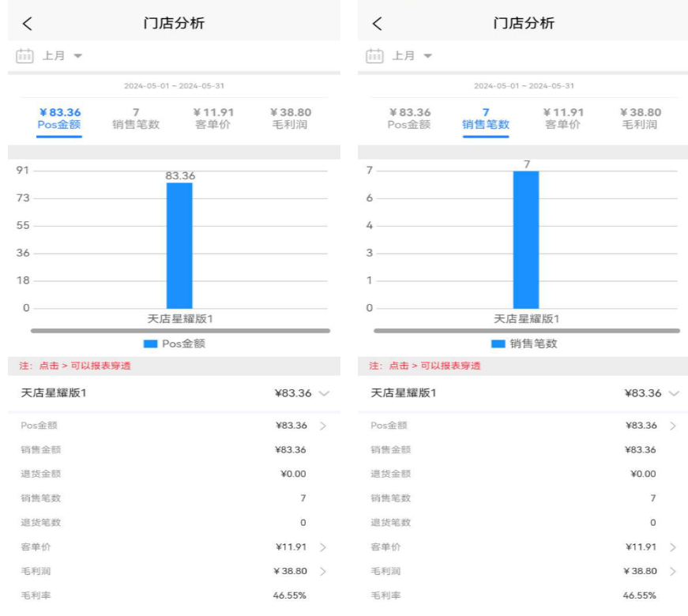The width and height of the screenshot is (688, 616).
Task: Click horizontal chart scrollbar on right screen
Action: point(527,331)
